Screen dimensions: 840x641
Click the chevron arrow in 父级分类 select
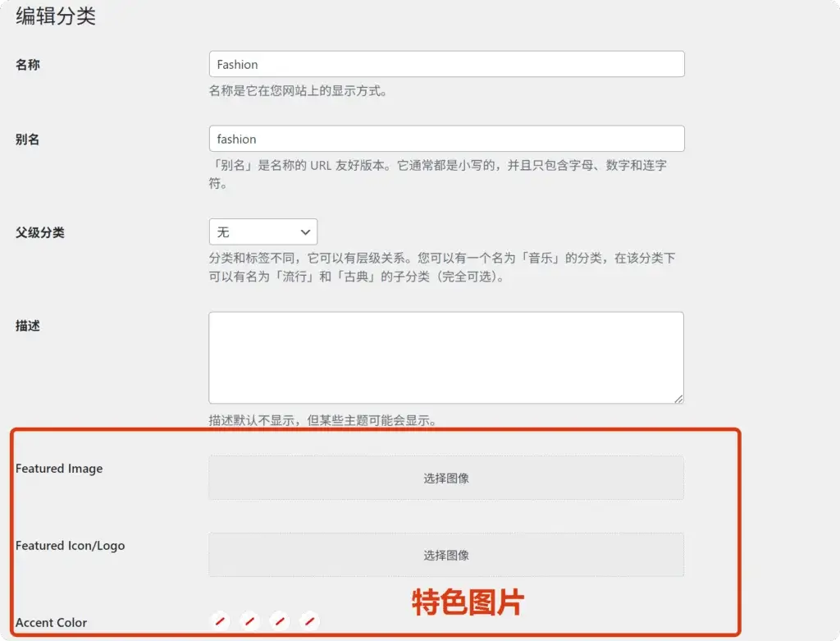coord(305,232)
